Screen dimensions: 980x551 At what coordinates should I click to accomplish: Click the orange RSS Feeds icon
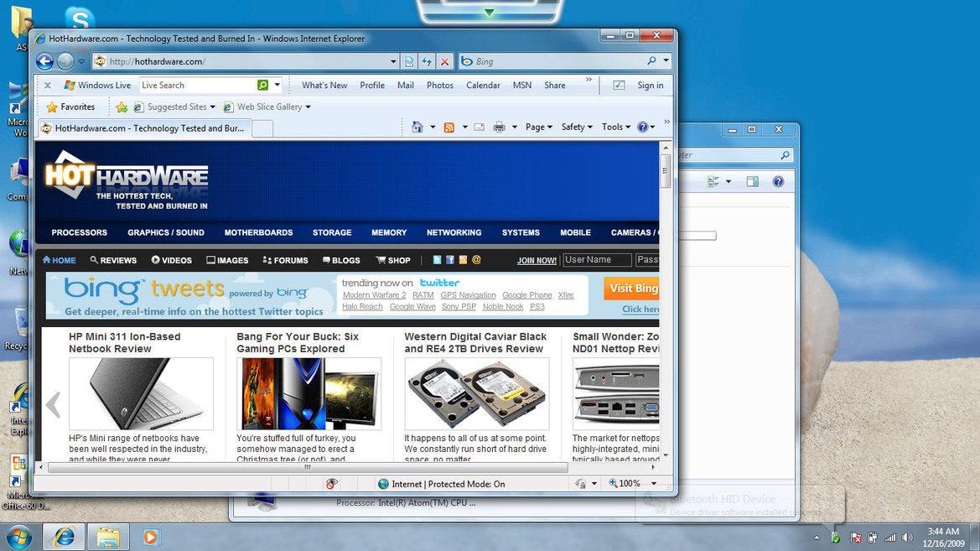pyautogui.click(x=449, y=127)
